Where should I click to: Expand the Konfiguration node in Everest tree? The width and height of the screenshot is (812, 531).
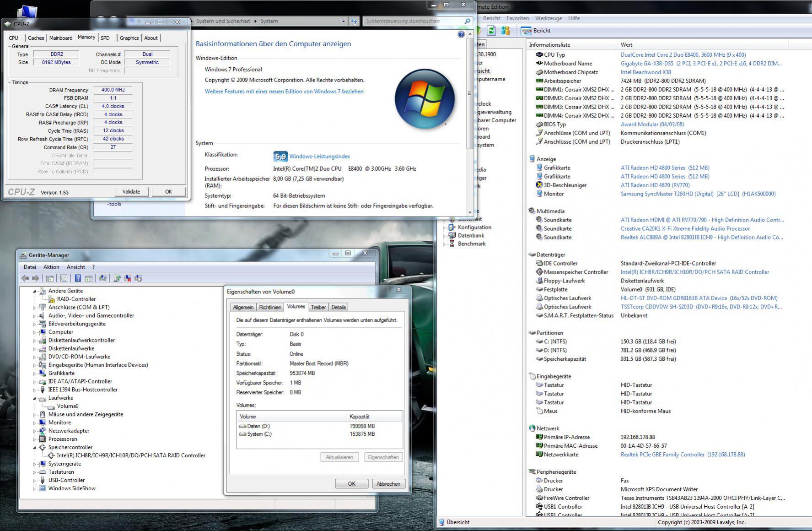coord(444,228)
